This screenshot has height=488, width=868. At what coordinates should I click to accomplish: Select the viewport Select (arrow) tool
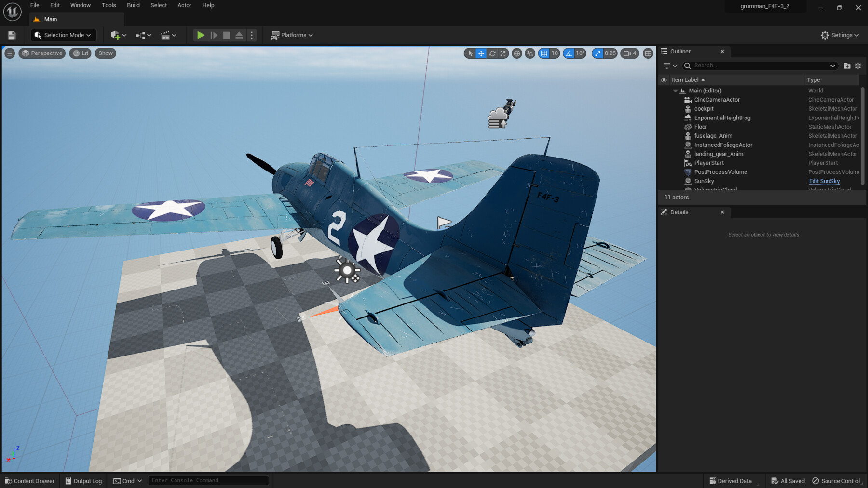tap(470, 53)
